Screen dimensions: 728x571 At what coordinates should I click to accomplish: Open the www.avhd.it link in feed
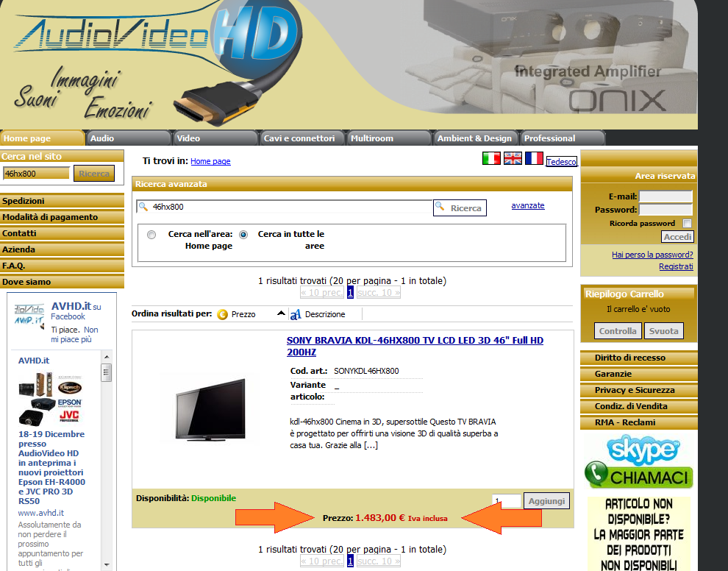coord(41,513)
